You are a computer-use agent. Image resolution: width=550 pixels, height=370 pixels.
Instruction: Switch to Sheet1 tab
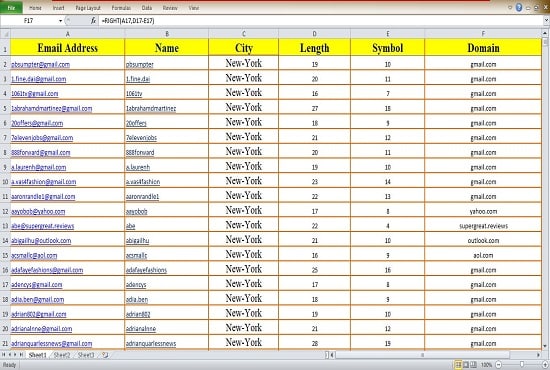[x=38, y=355]
